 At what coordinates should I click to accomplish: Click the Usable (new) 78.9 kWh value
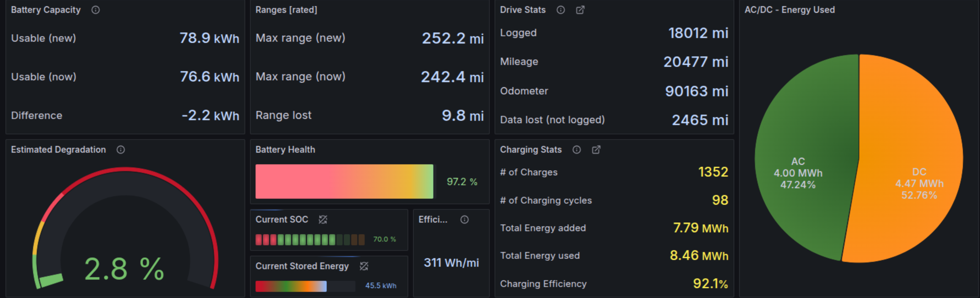pos(209,38)
